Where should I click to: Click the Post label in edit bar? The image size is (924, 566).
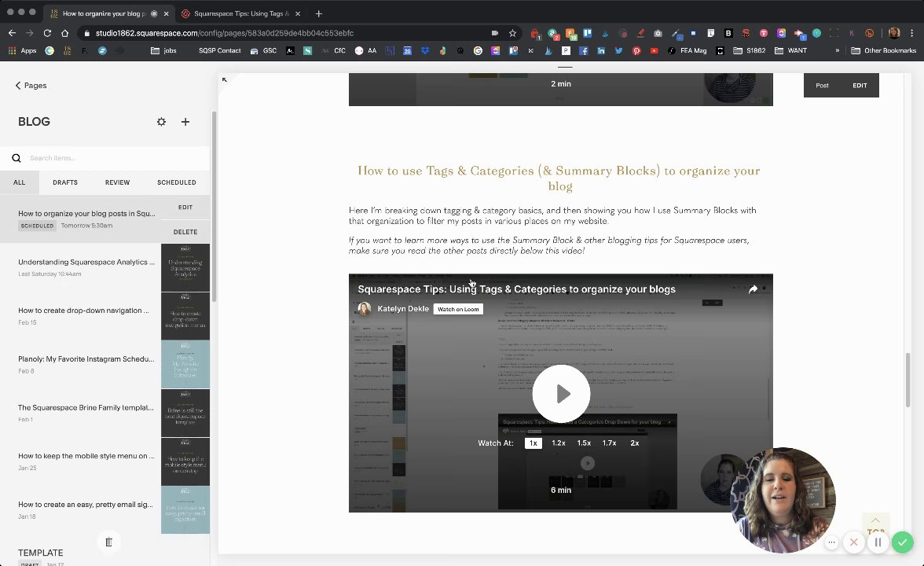click(822, 86)
